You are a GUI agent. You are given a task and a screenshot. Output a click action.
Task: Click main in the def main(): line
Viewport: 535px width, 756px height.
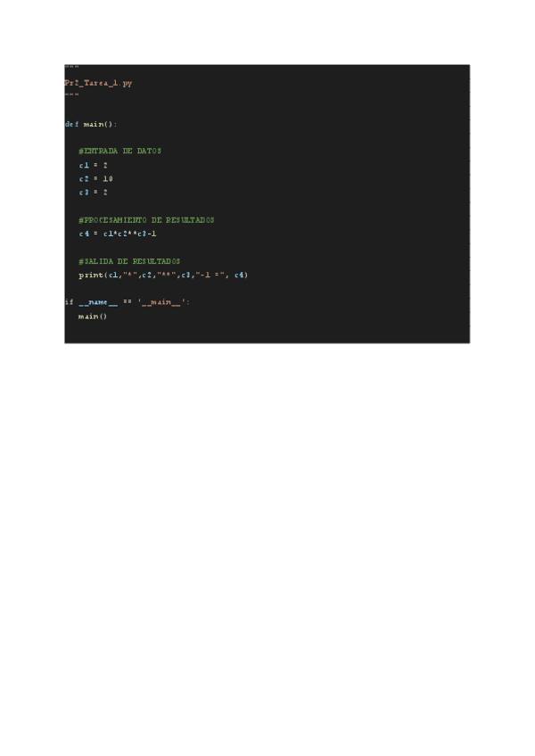pyautogui.click(x=93, y=124)
